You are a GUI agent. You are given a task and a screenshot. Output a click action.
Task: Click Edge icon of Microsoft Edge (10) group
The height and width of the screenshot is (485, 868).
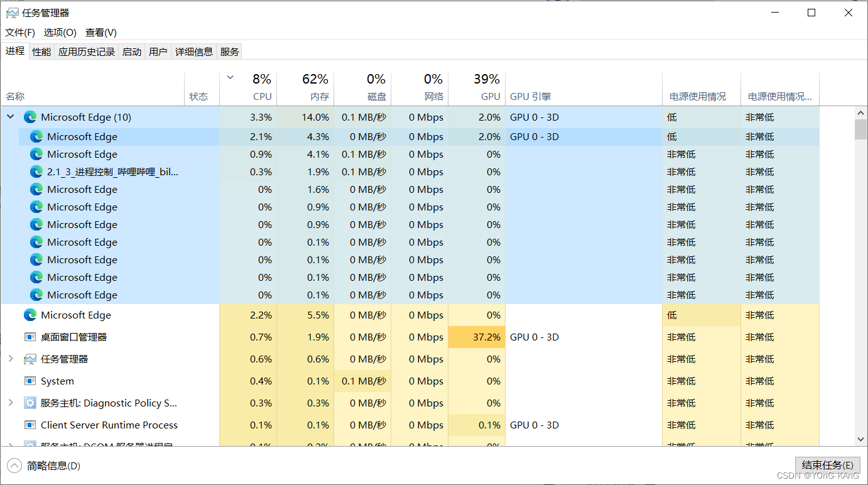tap(30, 117)
